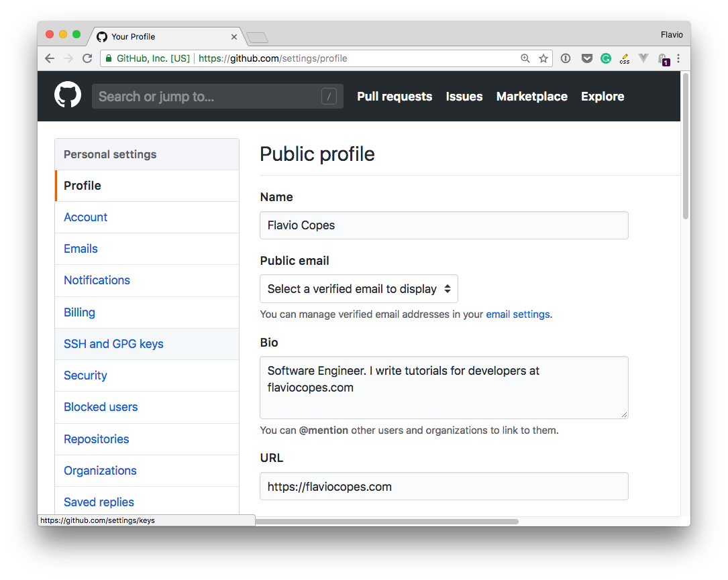Image resolution: width=728 pixels, height=580 pixels.
Task: Open the Vue devtools extension icon
Action: pyautogui.click(x=643, y=58)
